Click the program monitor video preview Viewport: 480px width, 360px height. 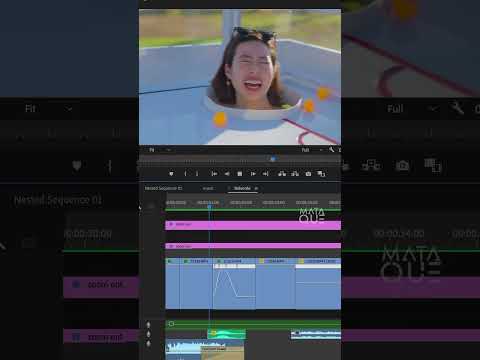[240, 77]
